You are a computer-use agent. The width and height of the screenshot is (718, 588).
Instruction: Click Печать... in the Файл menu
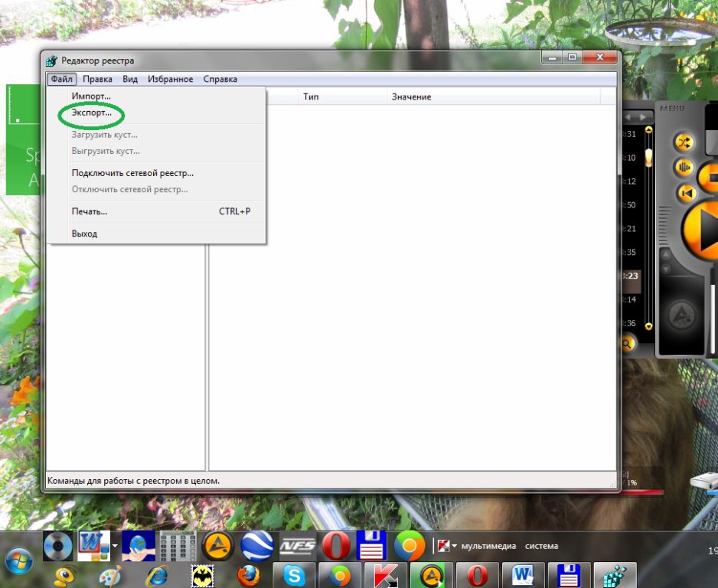click(90, 211)
